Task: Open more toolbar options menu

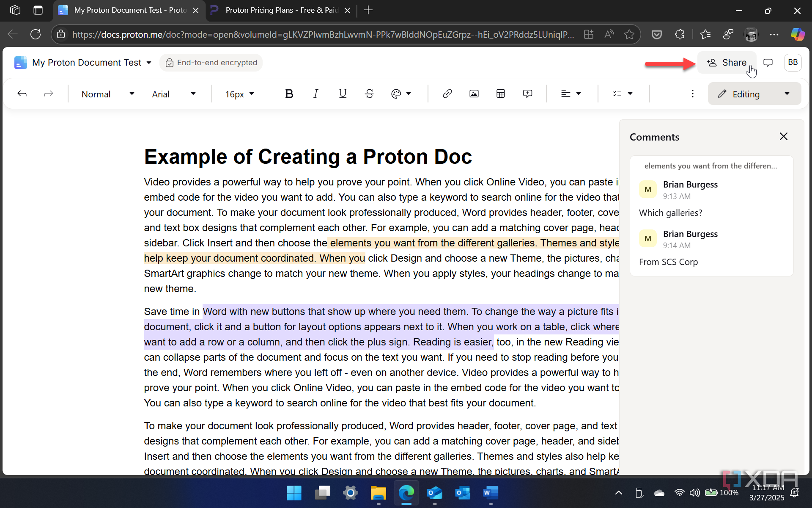Action: (x=692, y=94)
